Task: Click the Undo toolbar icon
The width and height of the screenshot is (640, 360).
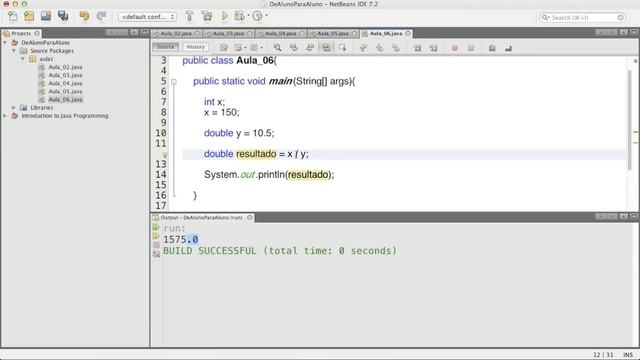Action: tap(84, 16)
